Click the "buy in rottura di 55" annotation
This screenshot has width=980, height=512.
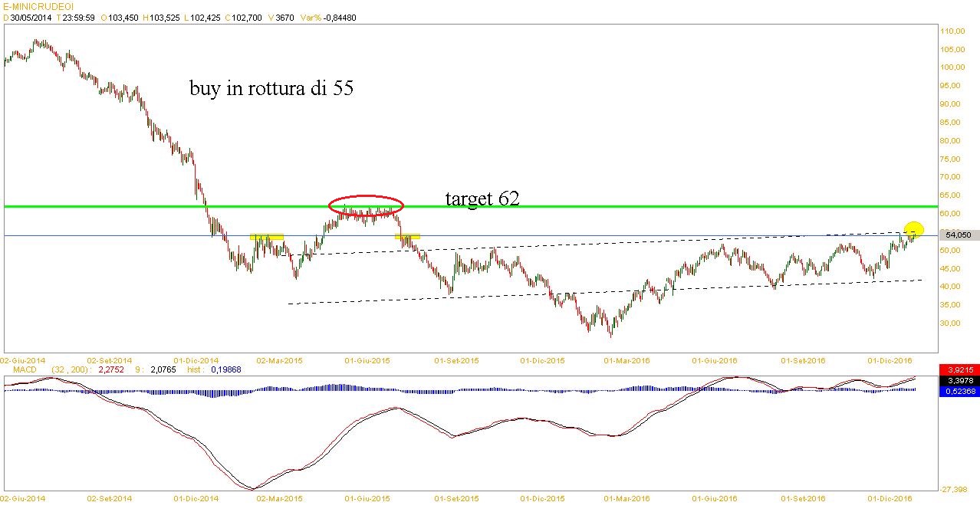tap(271, 88)
